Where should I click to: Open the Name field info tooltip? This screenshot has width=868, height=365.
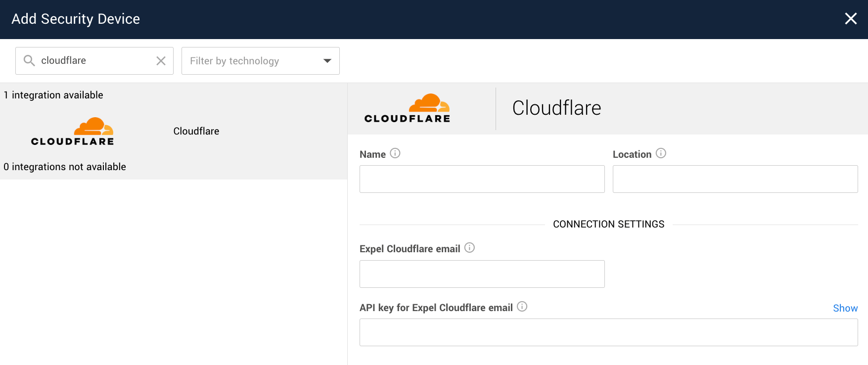pyautogui.click(x=395, y=153)
